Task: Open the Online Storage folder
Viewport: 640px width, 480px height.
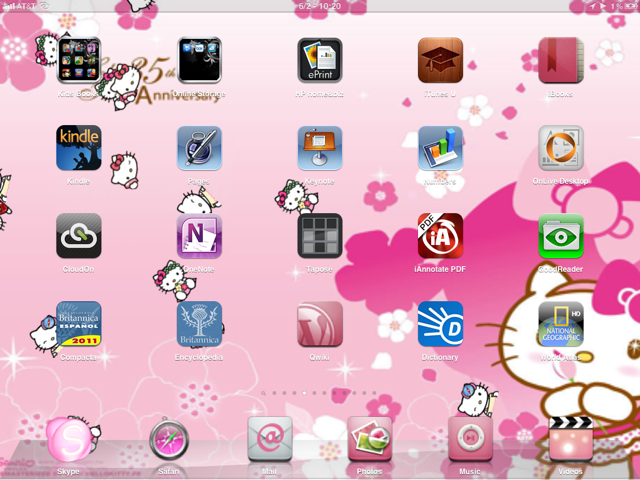Action: click(x=200, y=60)
